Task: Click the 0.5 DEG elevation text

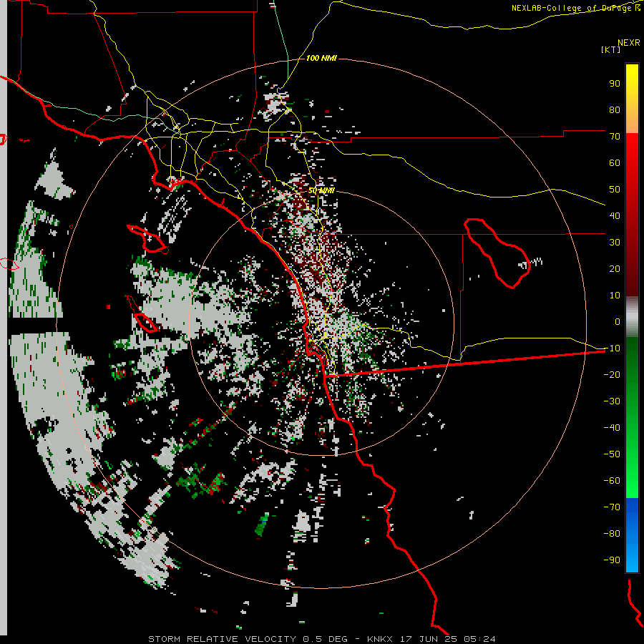Action: point(326,639)
